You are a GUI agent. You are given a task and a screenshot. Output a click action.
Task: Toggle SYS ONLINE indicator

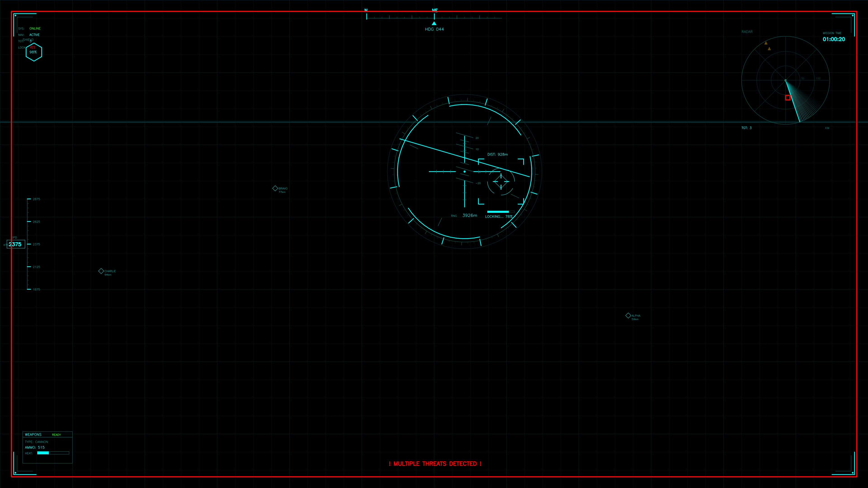pos(35,28)
